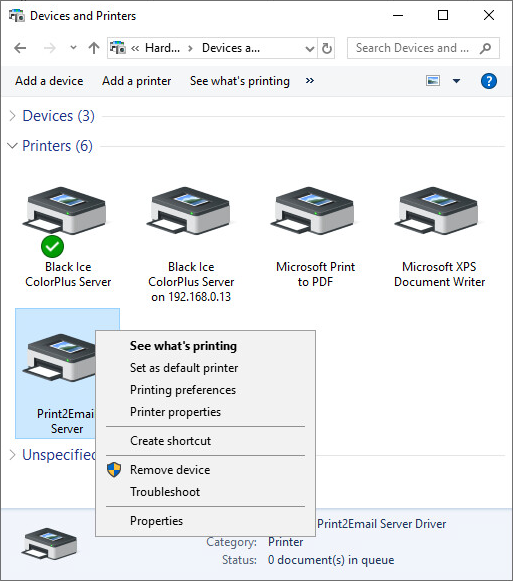
Task: Choose Remove device from context menu
Action: [206, 469]
